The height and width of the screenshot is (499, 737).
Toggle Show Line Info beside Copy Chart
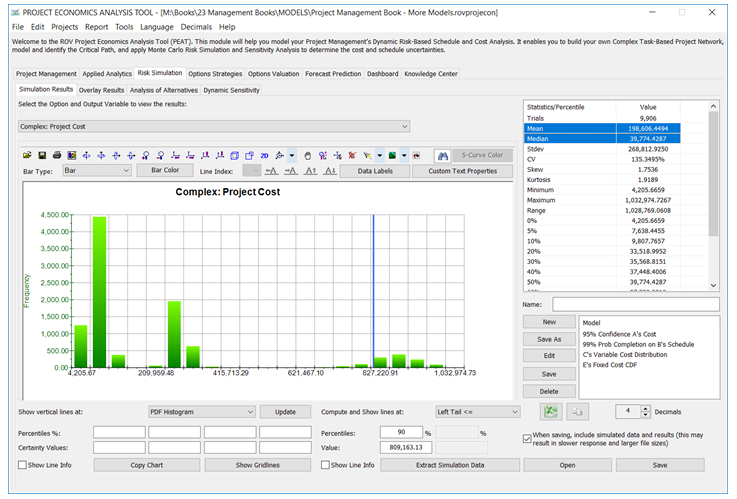point(22,465)
